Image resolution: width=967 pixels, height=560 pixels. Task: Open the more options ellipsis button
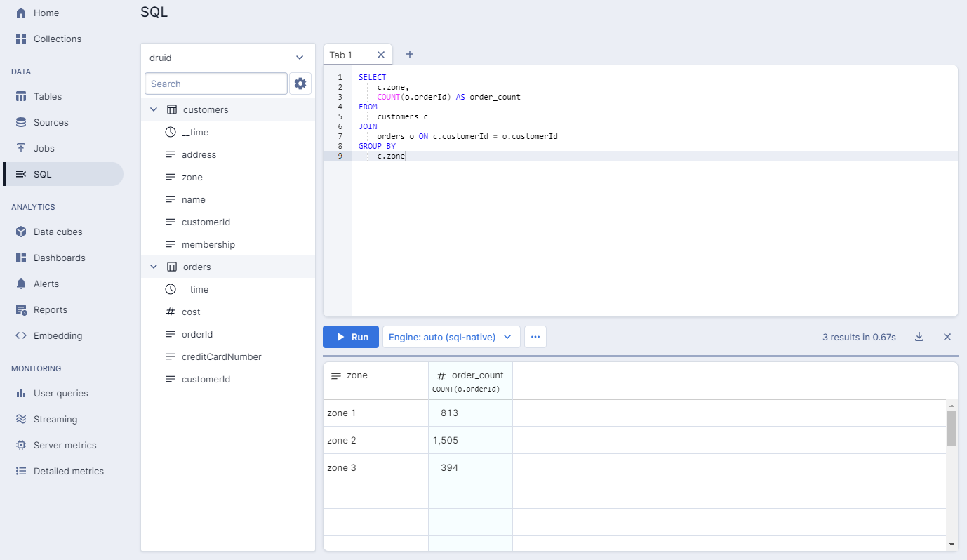pos(535,337)
